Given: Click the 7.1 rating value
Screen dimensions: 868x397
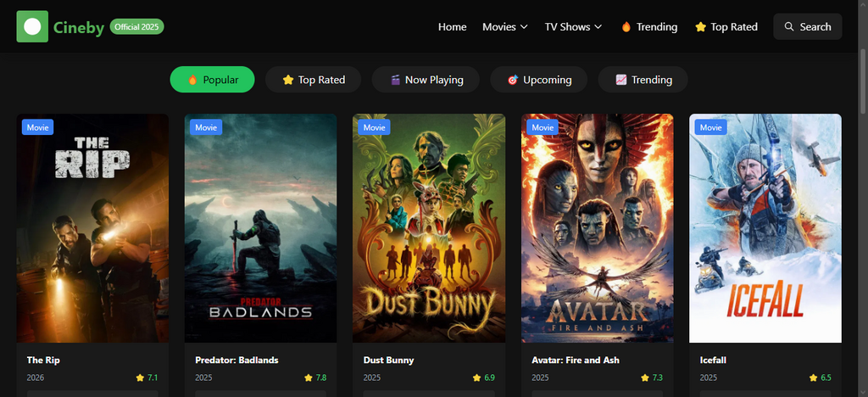Looking at the screenshot, I should [x=153, y=377].
